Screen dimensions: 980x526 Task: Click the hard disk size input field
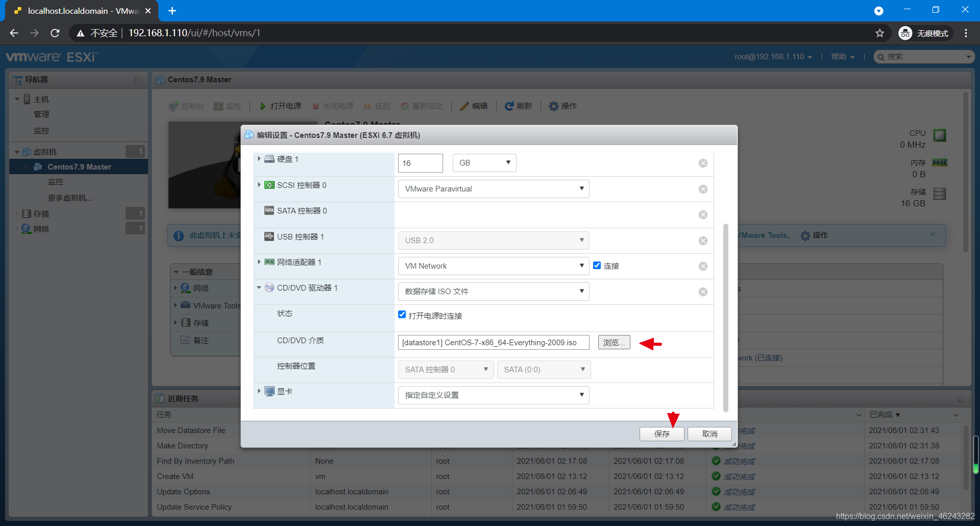tap(420, 163)
